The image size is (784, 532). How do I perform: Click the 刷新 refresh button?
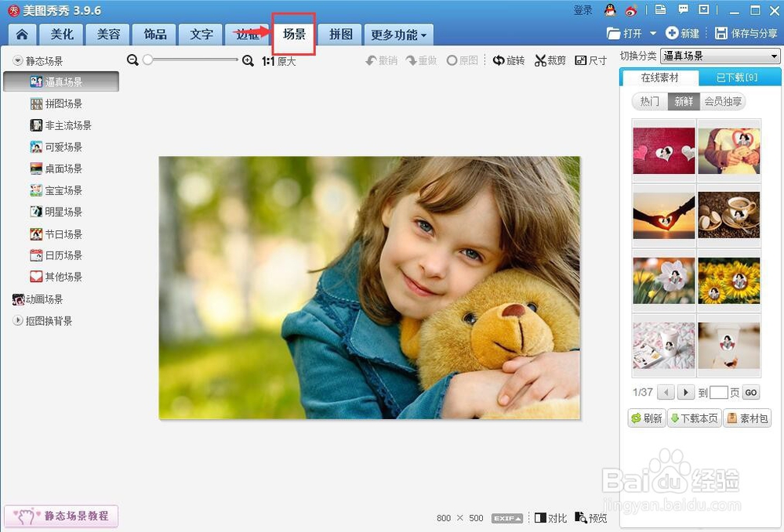(647, 418)
